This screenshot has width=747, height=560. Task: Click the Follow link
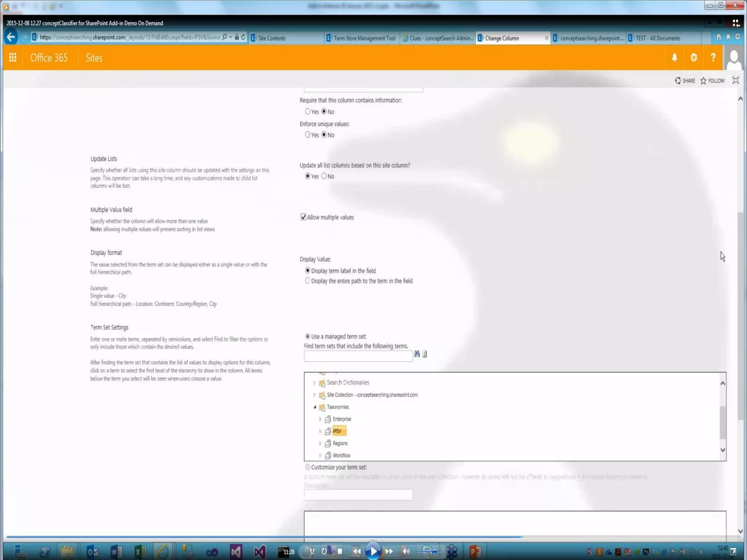(x=712, y=81)
